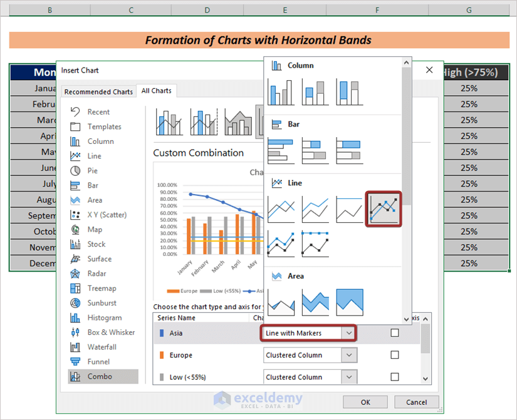This screenshot has width=517, height=420.
Task: Click up arrow of series list scrollbar
Action: [x=426, y=319]
